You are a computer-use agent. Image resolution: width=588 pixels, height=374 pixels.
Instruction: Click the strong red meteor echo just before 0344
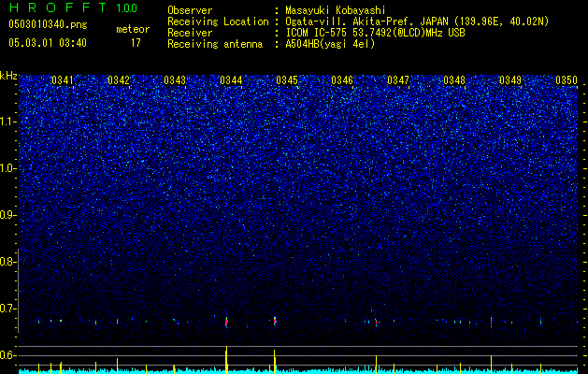click(x=226, y=322)
